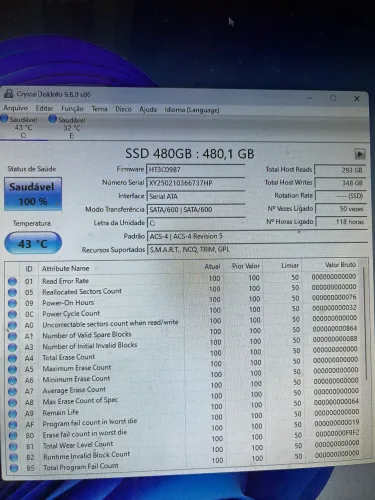Click the Saudável 100 % health status button
375x500 pixels.
pyautogui.click(x=33, y=194)
